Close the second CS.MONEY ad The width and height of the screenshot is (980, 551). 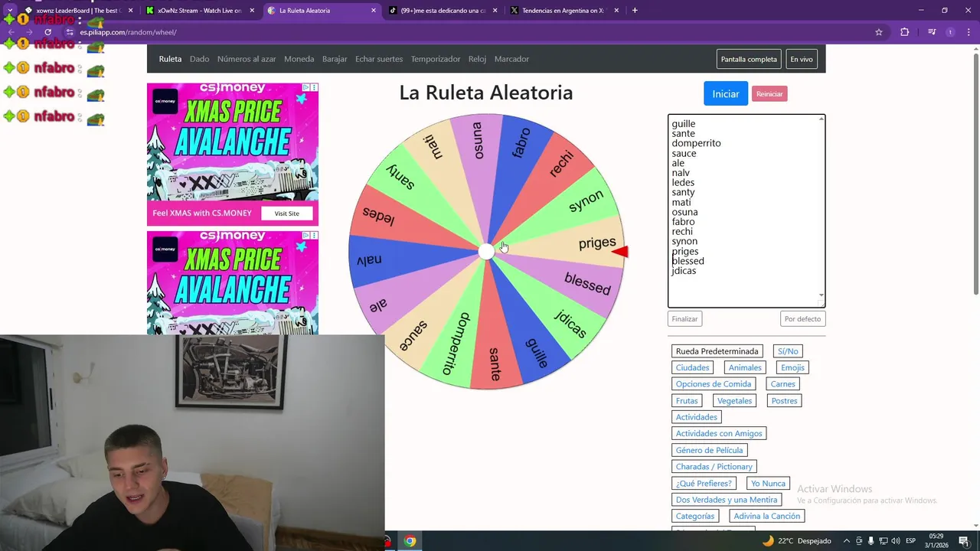pyautogui.click(x=314, y=235)
